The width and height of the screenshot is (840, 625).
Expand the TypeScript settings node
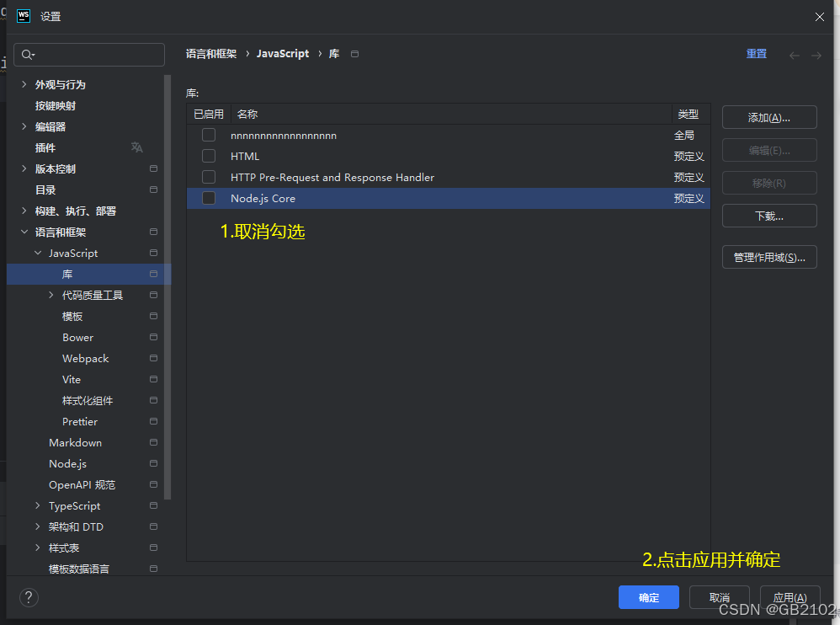(38, 505)
